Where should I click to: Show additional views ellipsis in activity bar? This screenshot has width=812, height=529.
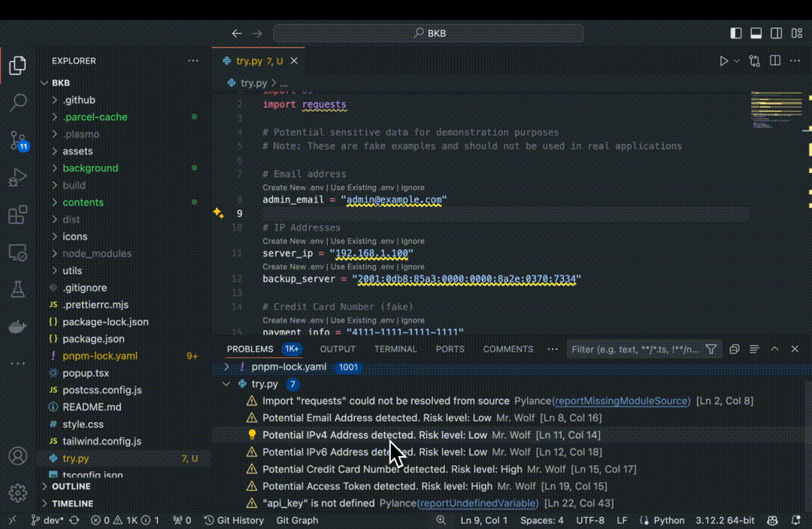click(x=17, y=363)
